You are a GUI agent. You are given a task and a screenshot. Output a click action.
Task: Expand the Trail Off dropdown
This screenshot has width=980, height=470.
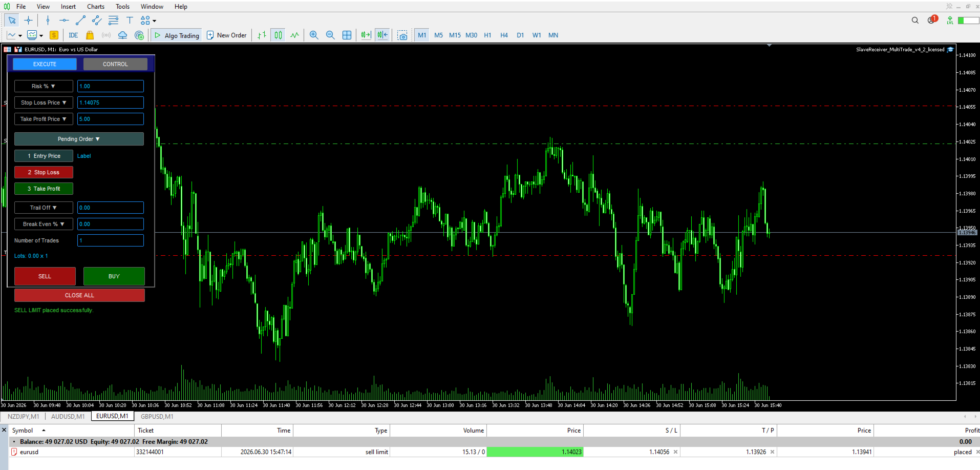(44, 208)
